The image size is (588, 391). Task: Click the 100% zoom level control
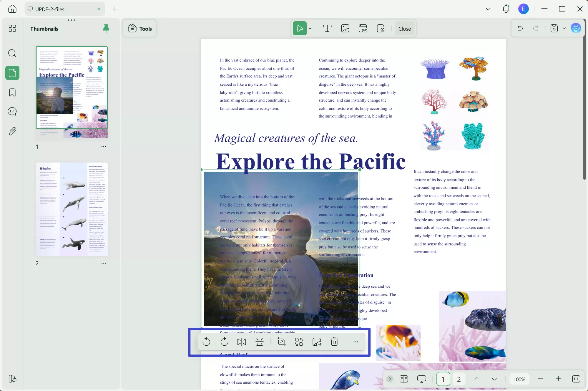tap(519, 379)
